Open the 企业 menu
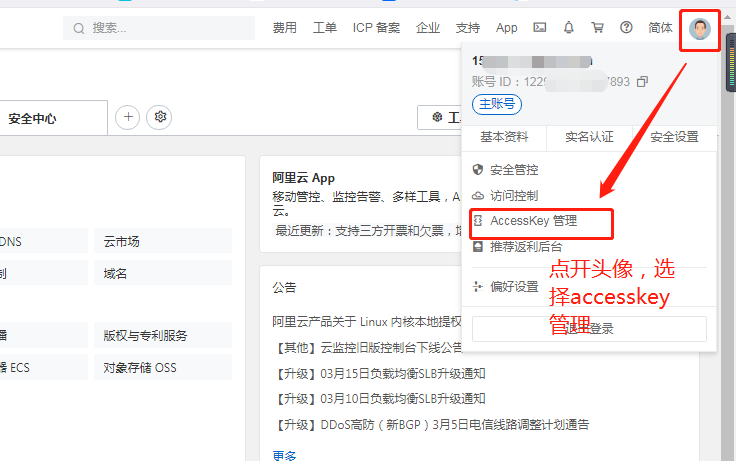The image size is (736, 461). pos(428,28)
